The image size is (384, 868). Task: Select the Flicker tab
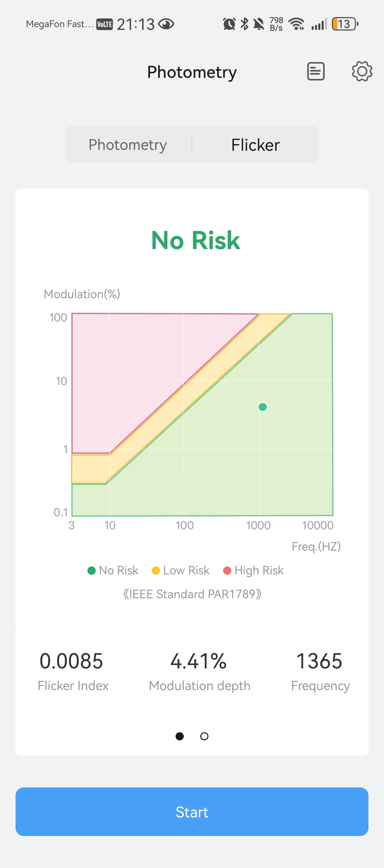coord(255,145)
